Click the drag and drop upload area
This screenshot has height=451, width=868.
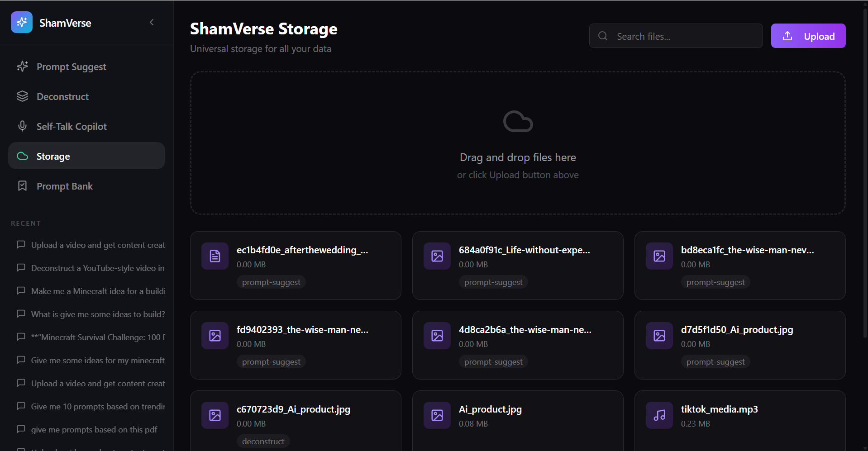point(518,143)
